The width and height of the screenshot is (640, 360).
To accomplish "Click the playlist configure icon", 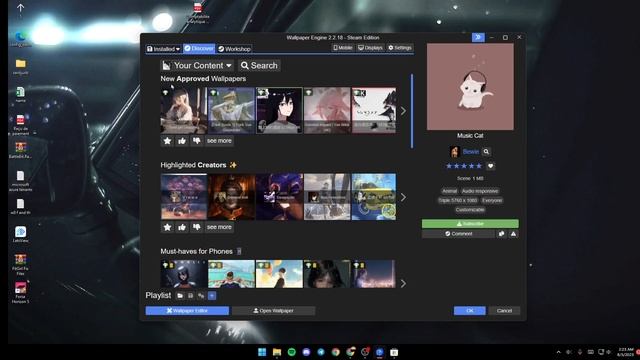I will 201,296.
